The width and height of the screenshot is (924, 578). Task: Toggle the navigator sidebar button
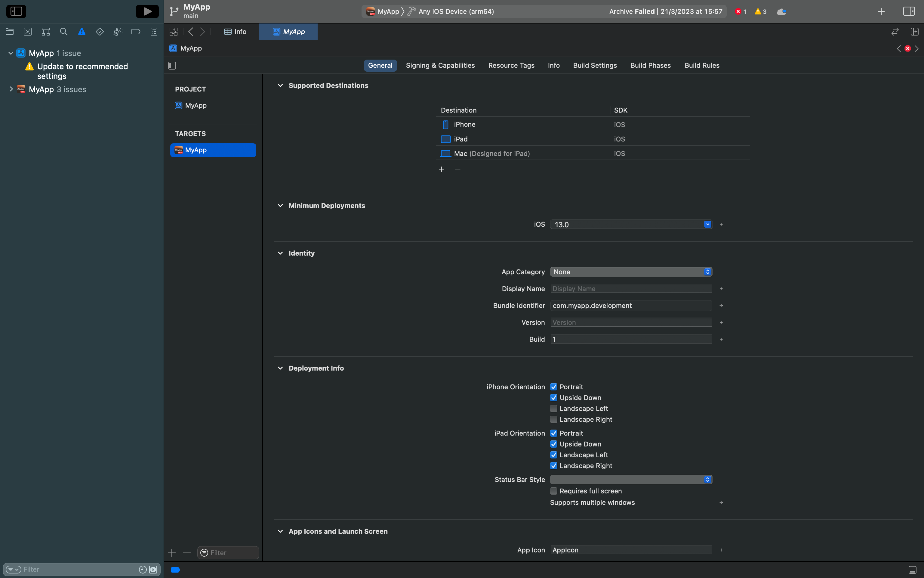(16, 11)
